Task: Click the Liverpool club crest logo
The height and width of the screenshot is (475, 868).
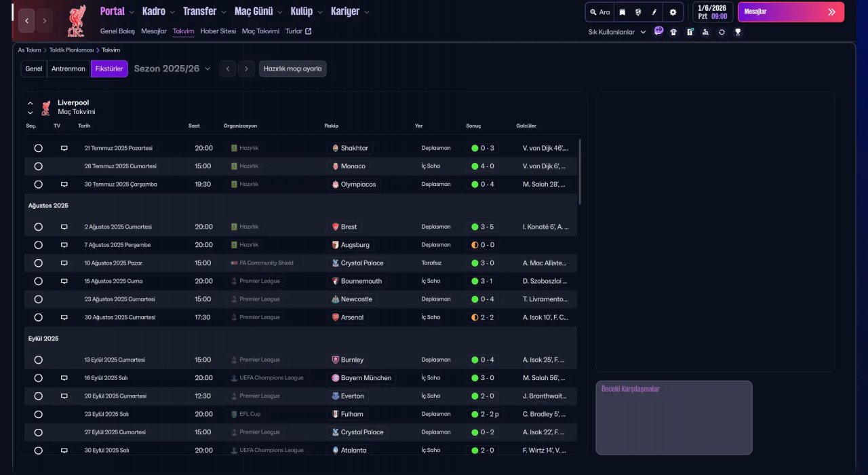Action: 76,21
